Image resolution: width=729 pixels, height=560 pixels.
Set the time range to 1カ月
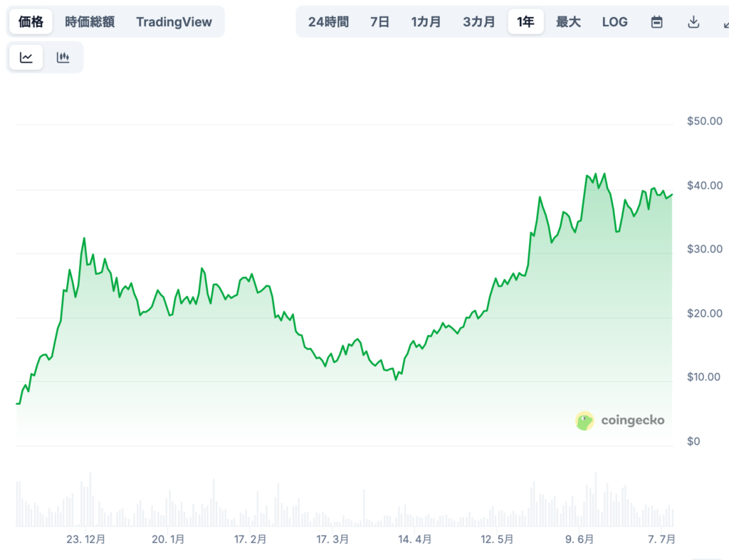[426, 22]
